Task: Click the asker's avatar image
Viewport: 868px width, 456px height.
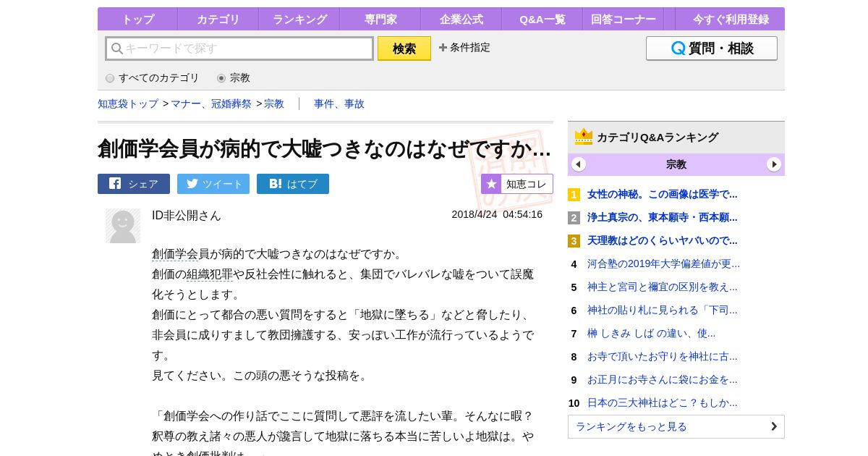Action: pos(123,226)
